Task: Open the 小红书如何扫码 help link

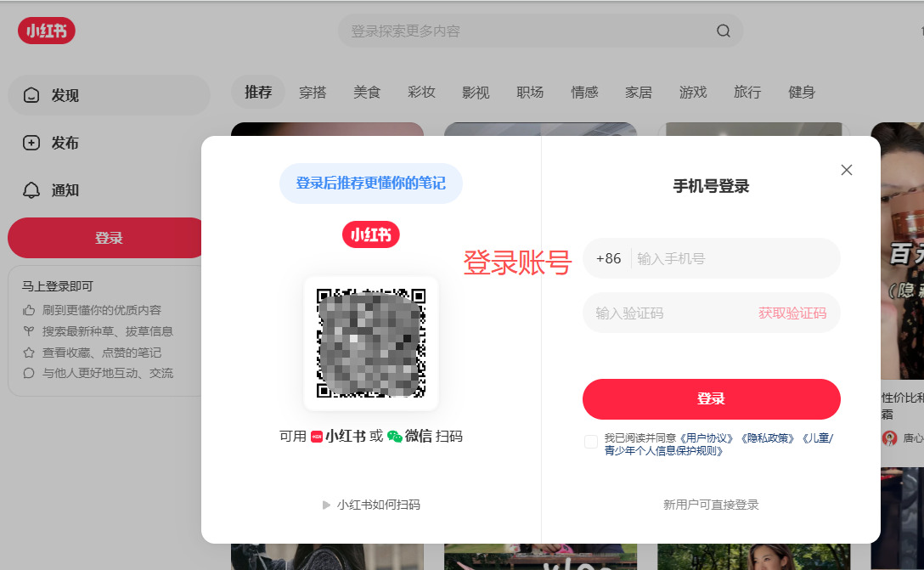Action: pyautogui.click(x=378, y=505)
